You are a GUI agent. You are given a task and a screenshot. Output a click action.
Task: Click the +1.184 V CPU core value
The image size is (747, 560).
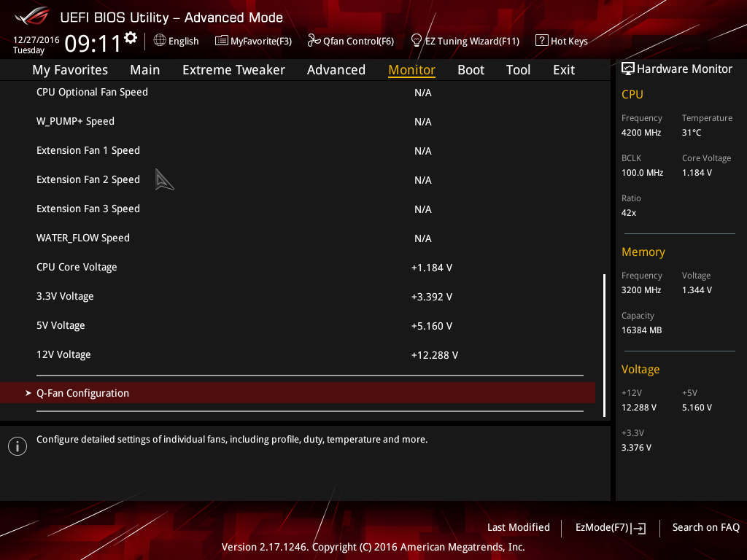pyautogui.click(x=432, y=268)
